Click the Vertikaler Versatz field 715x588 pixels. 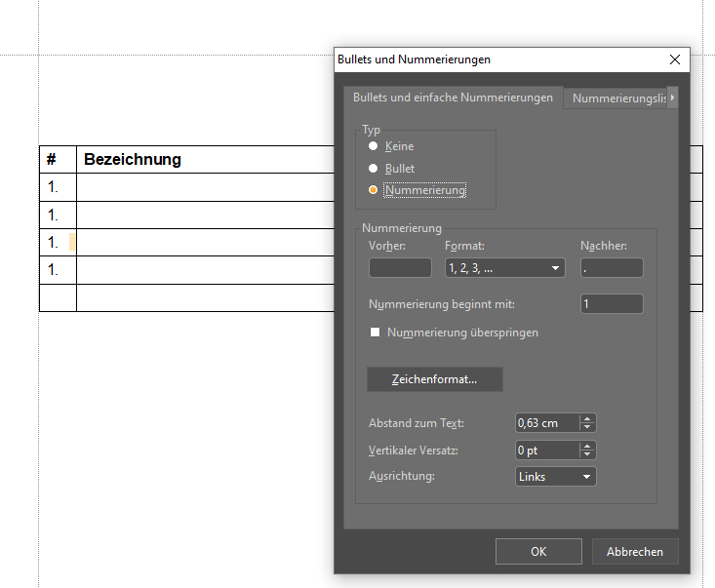point(547,451)
